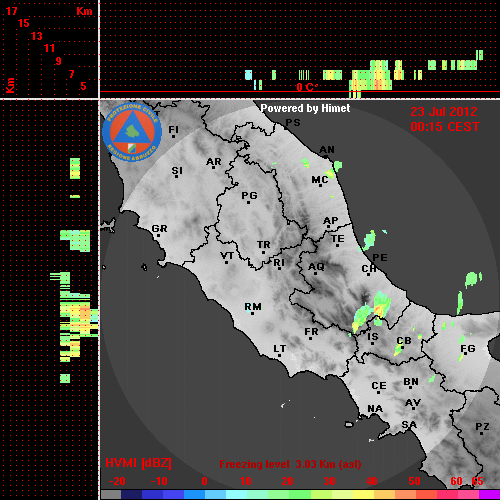Click the '65' dBZ scale value

(x=477, y=481)
